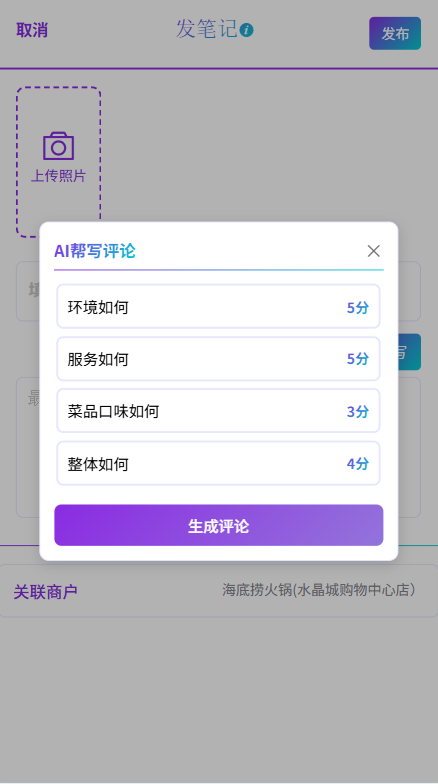Click the 发笔记 page title
This screenshot has height=784, width=438.
206,29
